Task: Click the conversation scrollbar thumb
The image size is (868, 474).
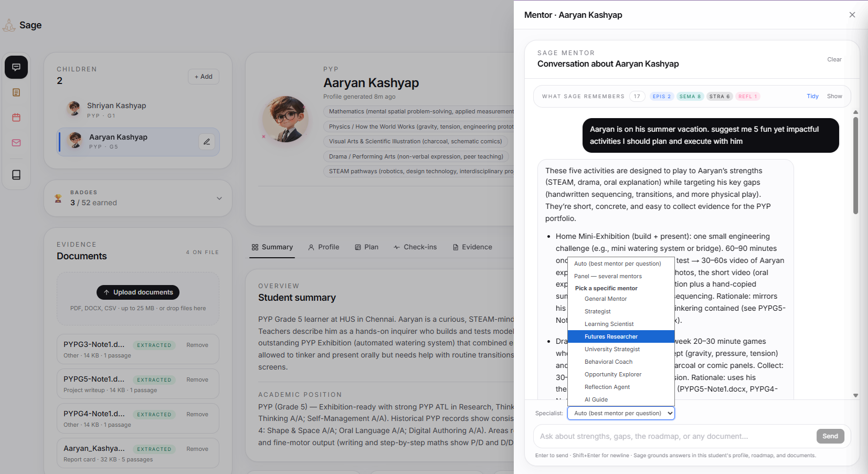Action: tap(855, 165)
